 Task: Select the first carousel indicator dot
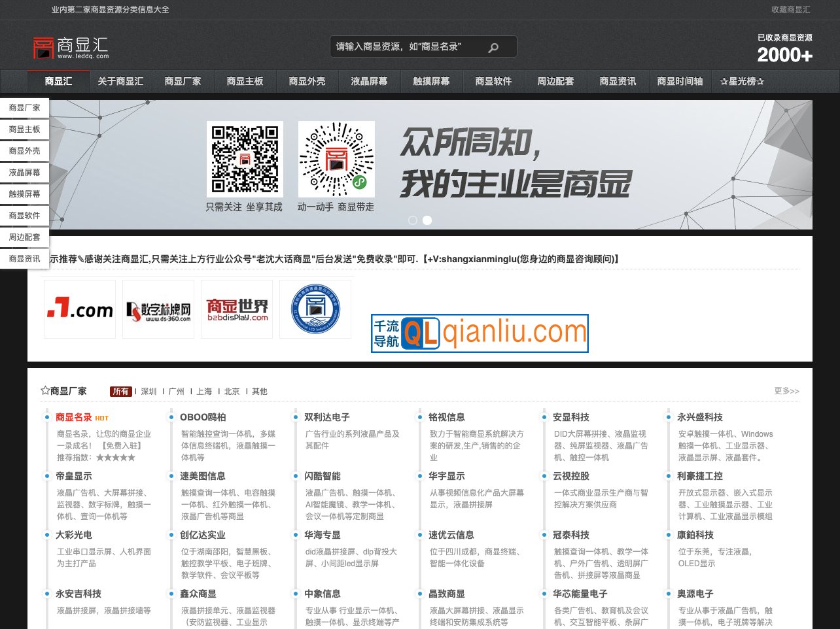pos(413,220)
